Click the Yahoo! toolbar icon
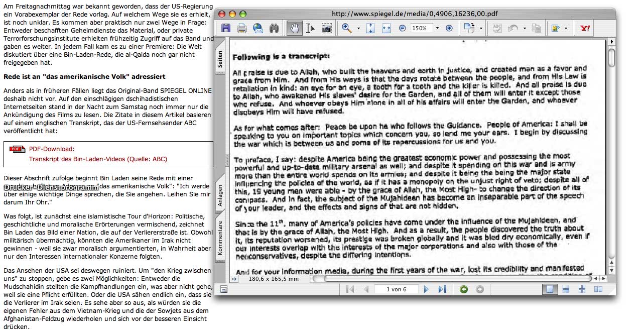644x335 pixels. tap(585, 29)
